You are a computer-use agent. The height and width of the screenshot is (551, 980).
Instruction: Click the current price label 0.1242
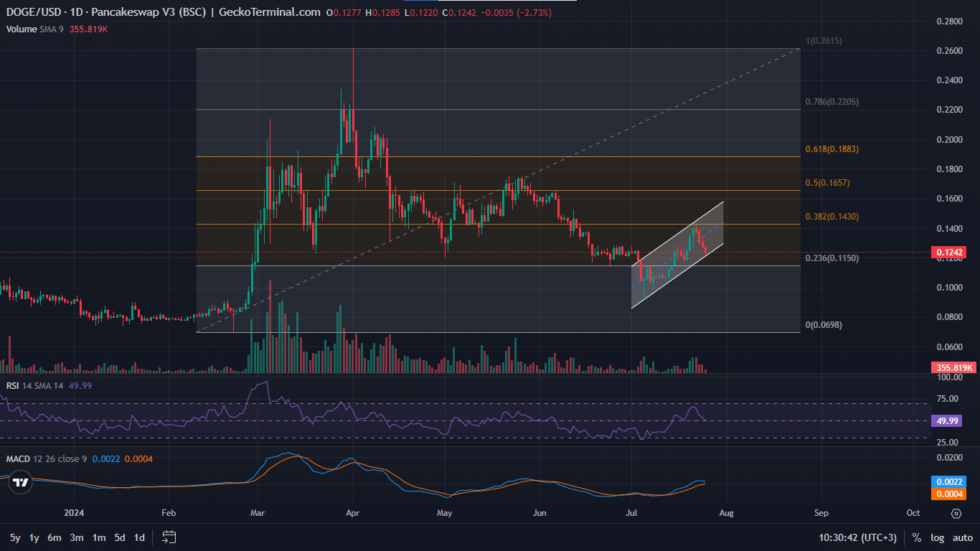948,252
